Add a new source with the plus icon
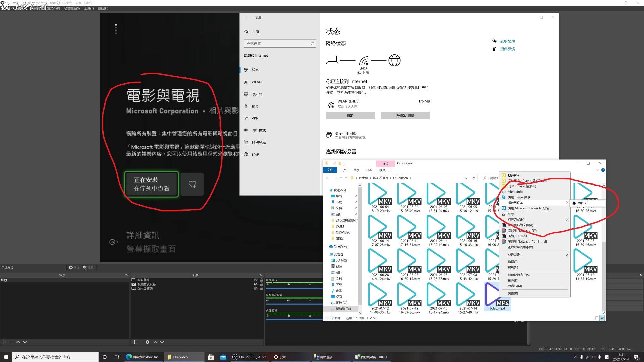Viewport: 644px width, 362px height. (134, 342)
